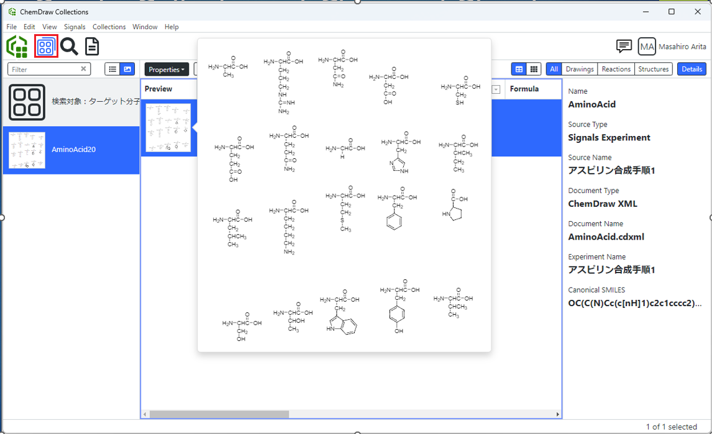Click the magnifying glass search icon
The width and height of the screenshot is (712, 434).
coord(69,46)
